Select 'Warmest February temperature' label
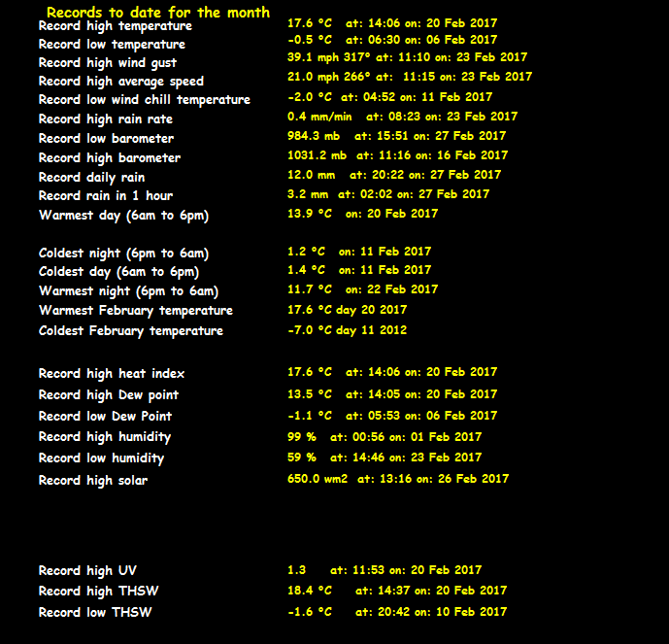 tap(136, 311)
